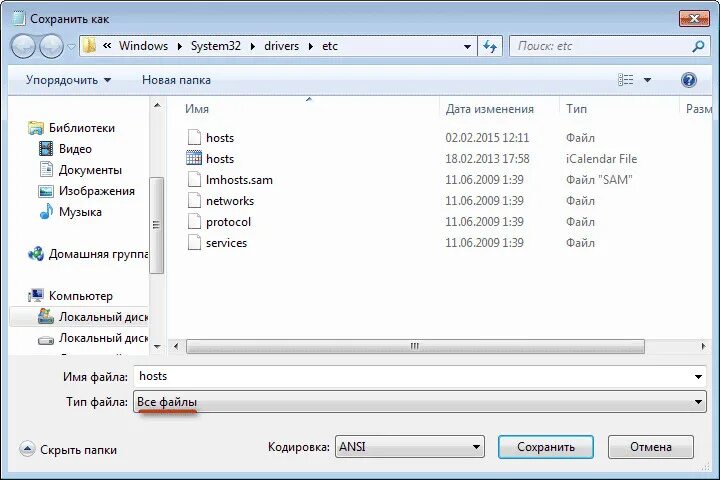This screenshot has width=720, height=480.
Task: Select the lmhosts.sam file
Action: [x=239, y=180]
